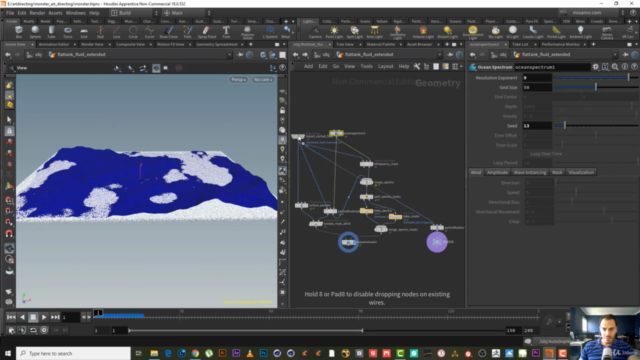
Task: Toggle the network editor list mode icon
Action: point(436,67)
